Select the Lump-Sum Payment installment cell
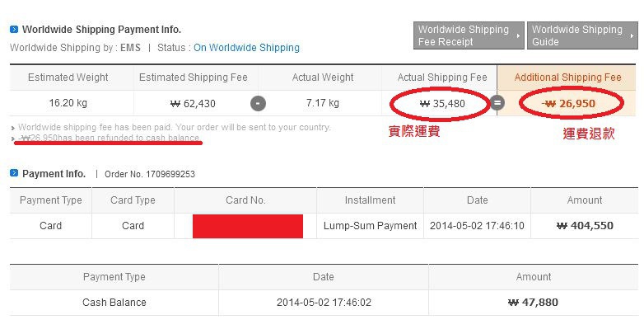The height and width of the screenshot is (329, 644). click(370, 226)
